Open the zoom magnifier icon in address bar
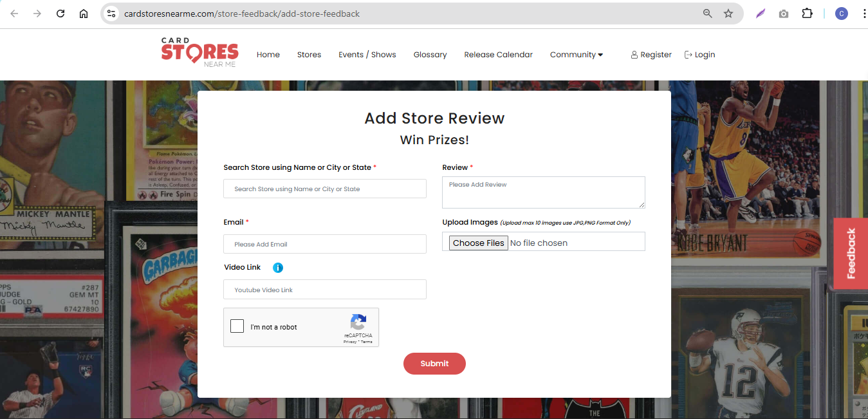 708,14
